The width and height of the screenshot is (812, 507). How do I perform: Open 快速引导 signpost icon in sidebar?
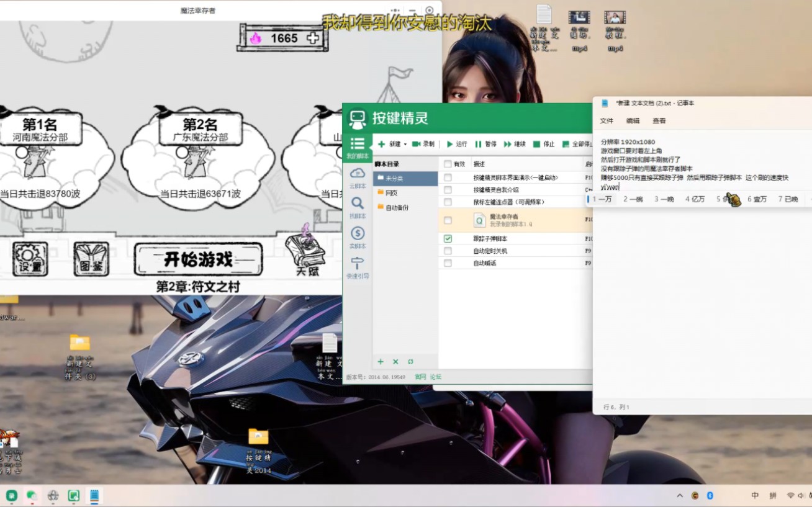(357, 268)
